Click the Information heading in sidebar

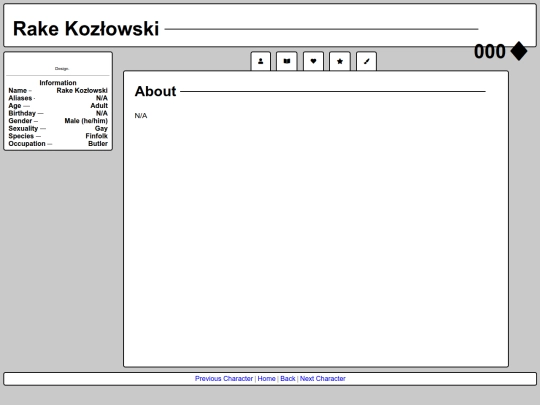58,83
